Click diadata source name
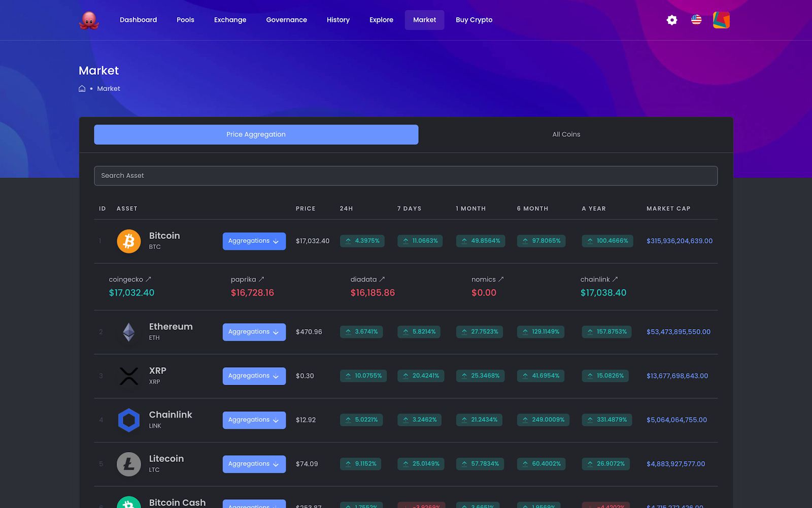Screen dimensions: 812x508 pyautogui.click(x=363, y=279)
